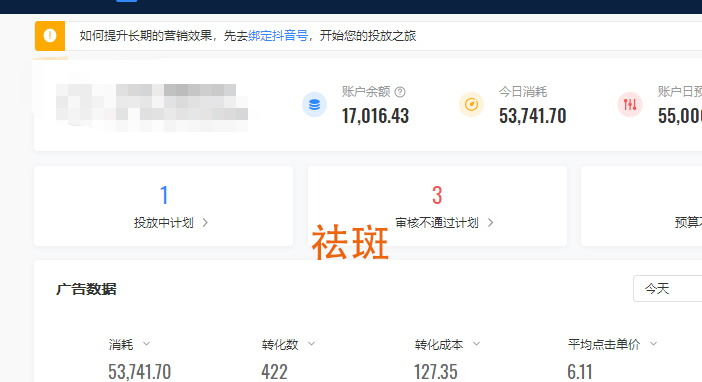The height and width of the screenshot is (382, 702).
Task: Expand the 消耗 metric dropdown
Action: tap(146, 344)
